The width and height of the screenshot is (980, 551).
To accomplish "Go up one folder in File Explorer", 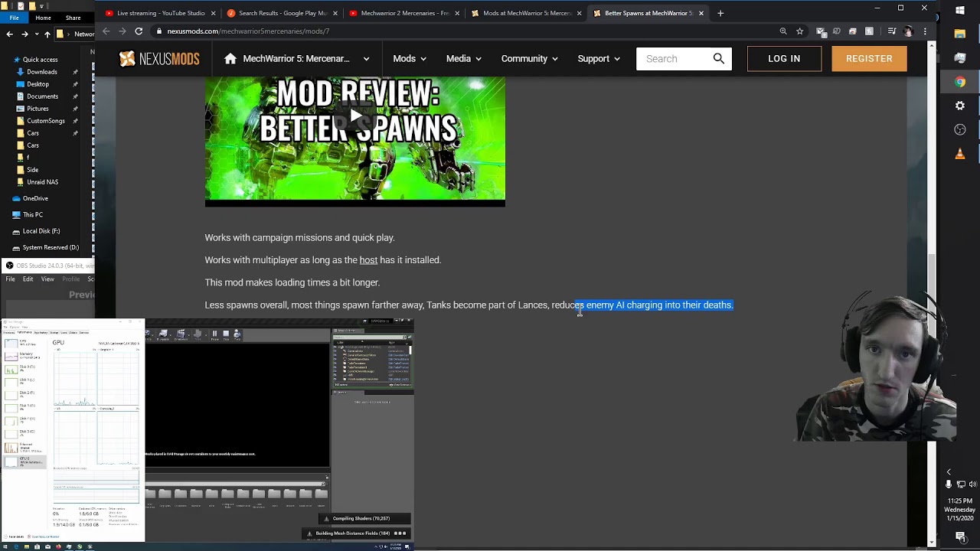I will (47, 34).
